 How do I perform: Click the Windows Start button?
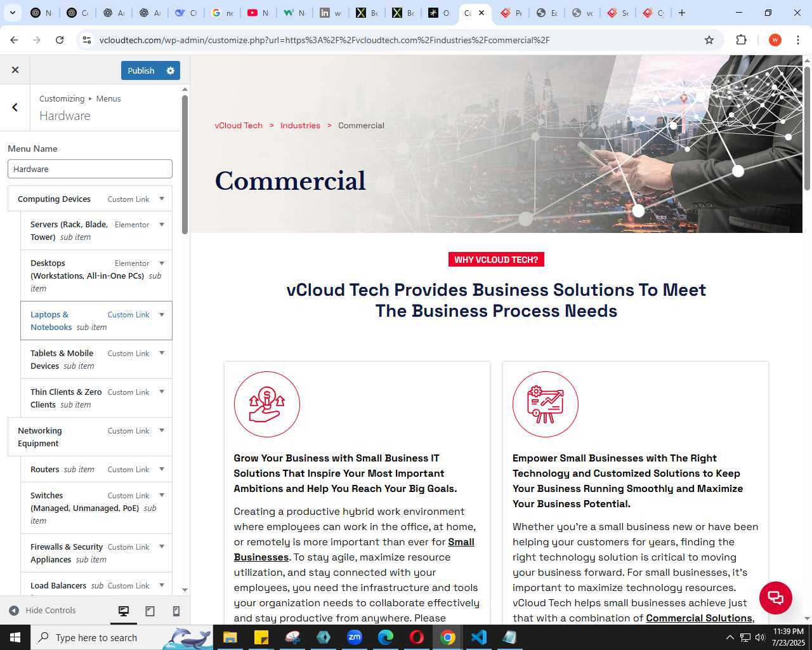point(15,637)
